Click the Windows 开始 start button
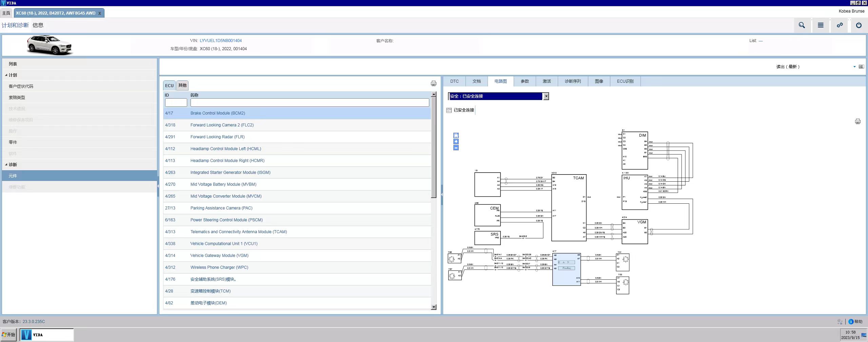This screenshot has width=868, height=342. [9, 335]
